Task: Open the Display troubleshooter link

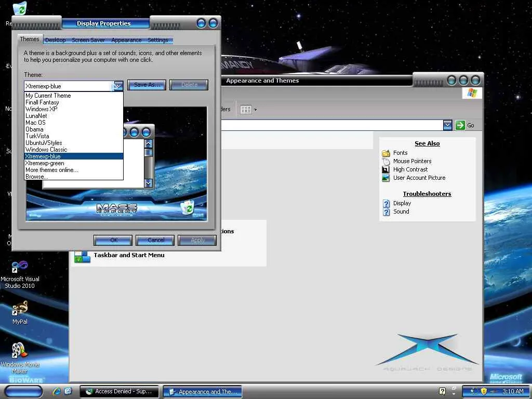Action: 402,203
